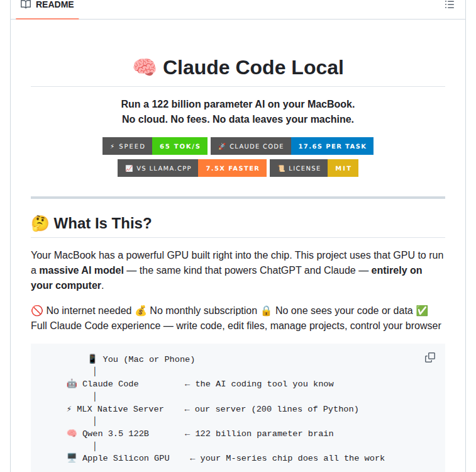Click the lock emoji before No one sees
Image resolution: width=476 pixels, height=472 pixels.
[x=266, y=311]
